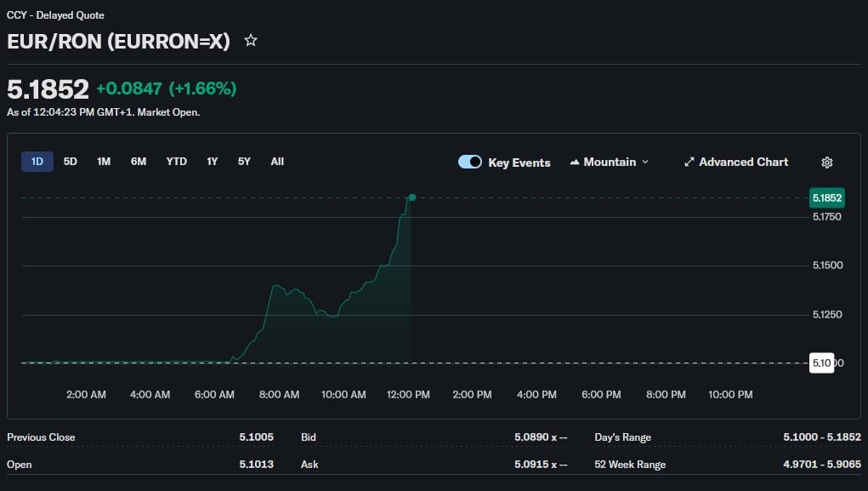Switch chart to 6M range

(139, 162)
